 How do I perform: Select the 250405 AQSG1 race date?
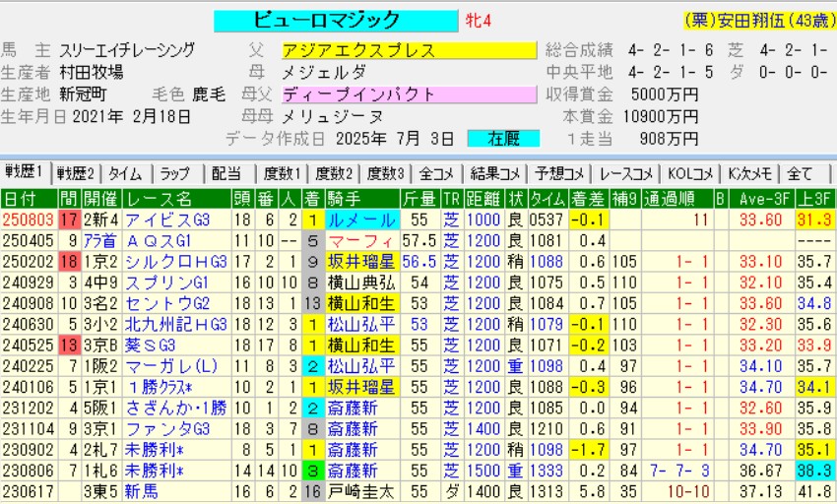pos(29,240)
